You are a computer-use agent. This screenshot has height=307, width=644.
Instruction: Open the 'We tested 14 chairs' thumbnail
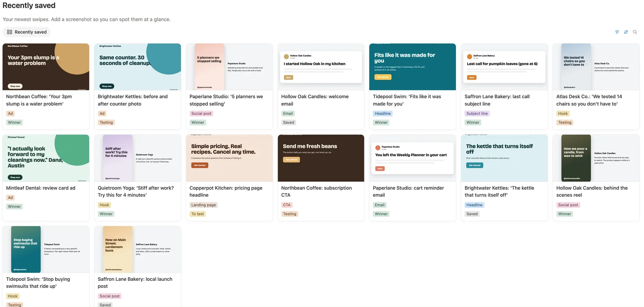[596, 67]
